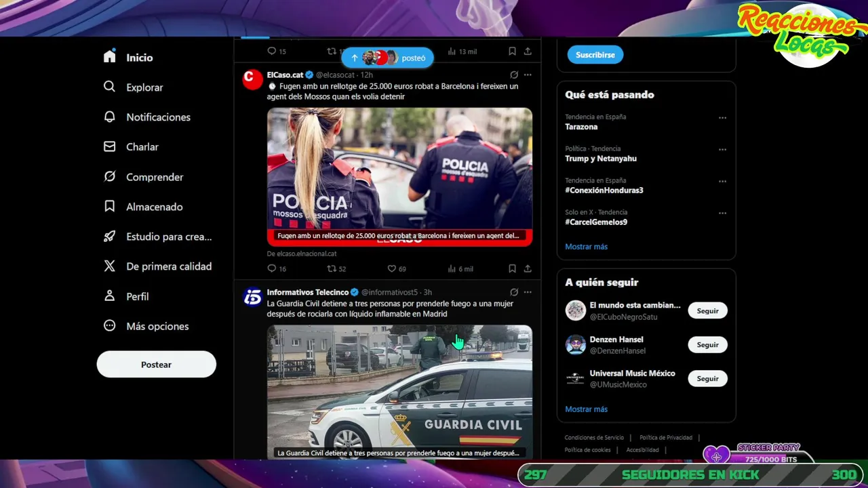Viewport: 868px width, 488px height.
Task: Open Condiciones de Servicio link
Action: (x=594, y=438)
